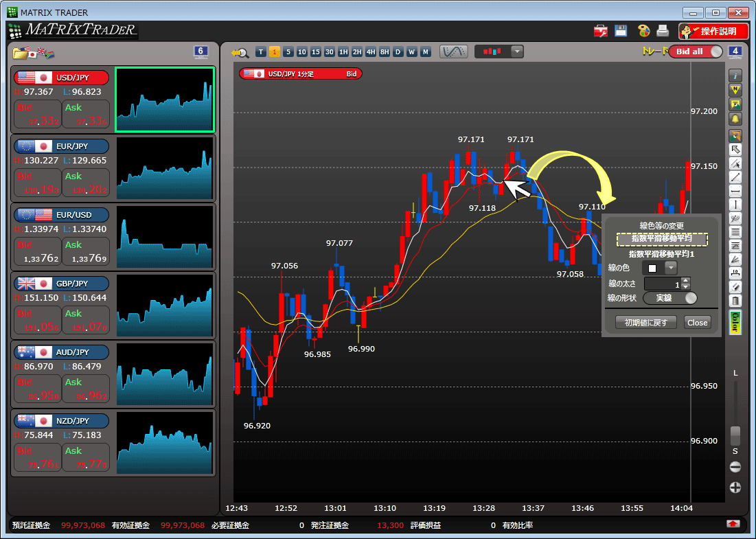
Task: Select the AUD/JPY mini chart thumbnail
Action: 165,374
